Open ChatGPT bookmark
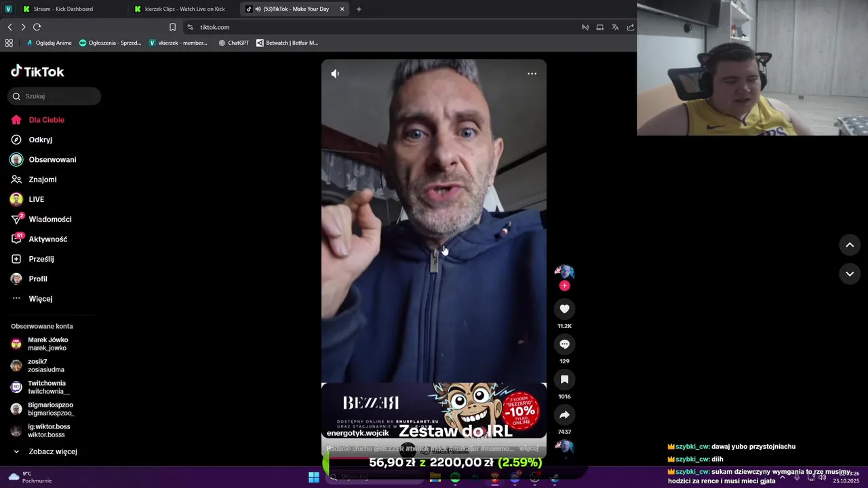Screen dimensions: 868x488 coord(233,43)
